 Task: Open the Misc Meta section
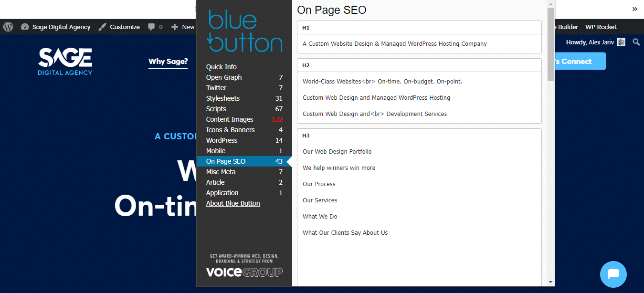click(x=244, y=172)
